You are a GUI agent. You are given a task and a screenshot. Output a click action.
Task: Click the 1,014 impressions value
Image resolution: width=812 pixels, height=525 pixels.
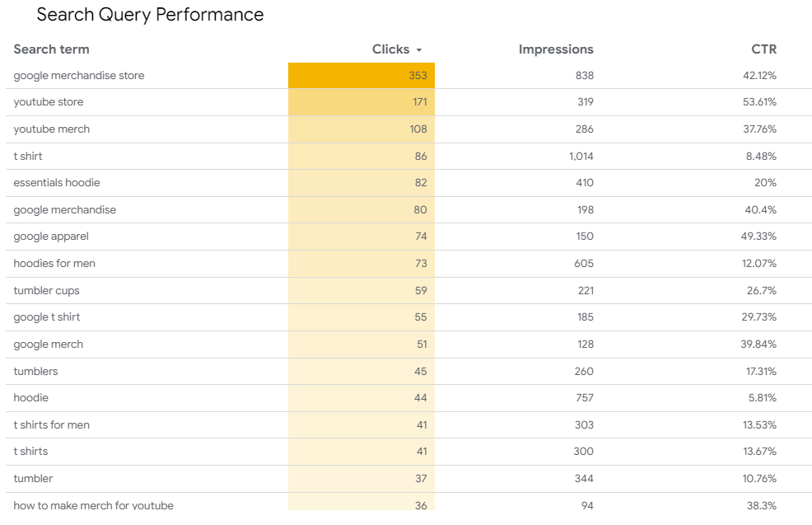coord(581,157)
